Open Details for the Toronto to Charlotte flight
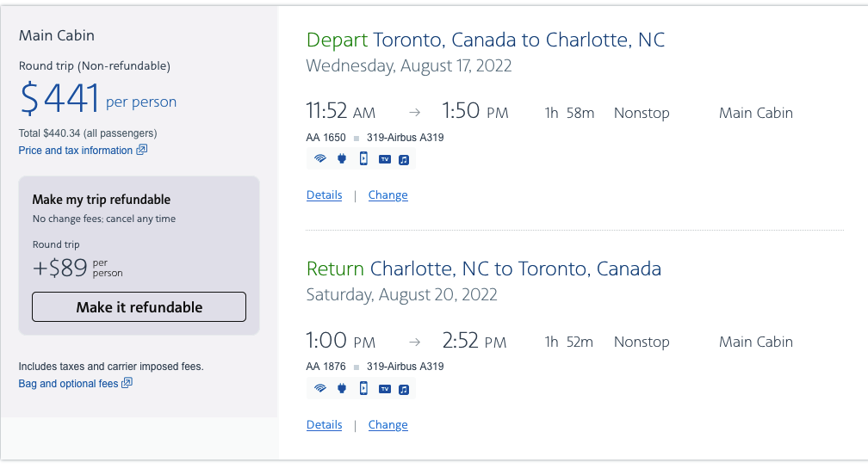868x469 pixels. click(324, 195)
